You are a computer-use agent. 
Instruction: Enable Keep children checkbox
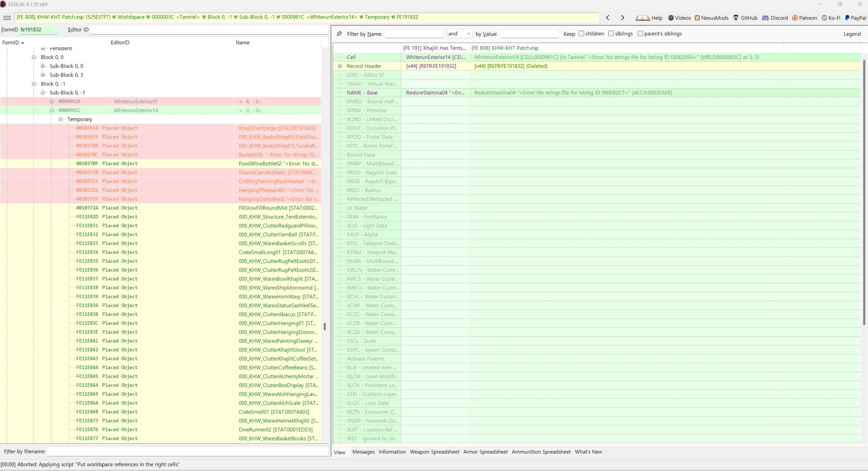(581, 33)
